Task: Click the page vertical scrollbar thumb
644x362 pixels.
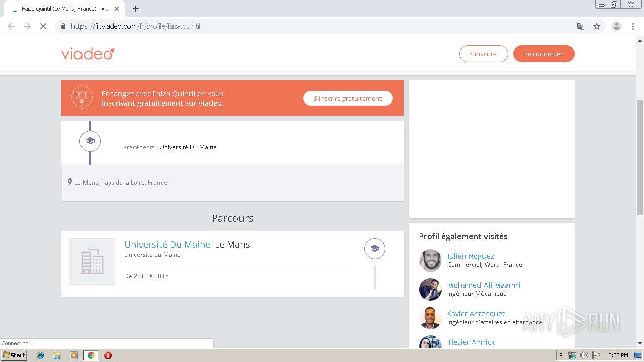Action: click(640, 157)
